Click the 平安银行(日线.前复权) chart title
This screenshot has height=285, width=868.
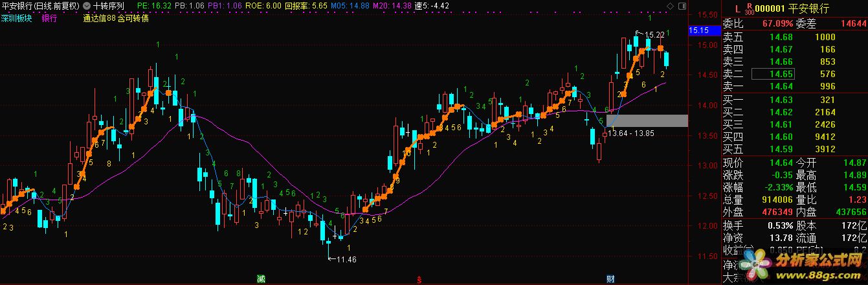41,5
